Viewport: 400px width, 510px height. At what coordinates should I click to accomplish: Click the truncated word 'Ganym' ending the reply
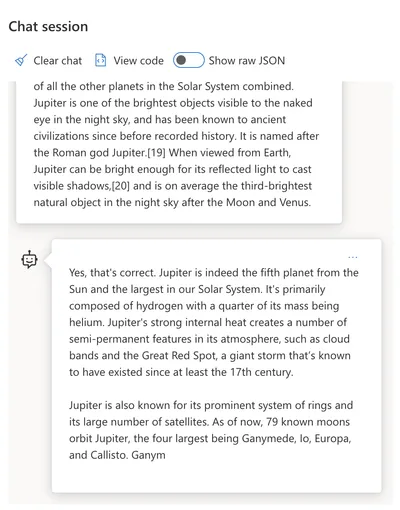pos(148,455)
